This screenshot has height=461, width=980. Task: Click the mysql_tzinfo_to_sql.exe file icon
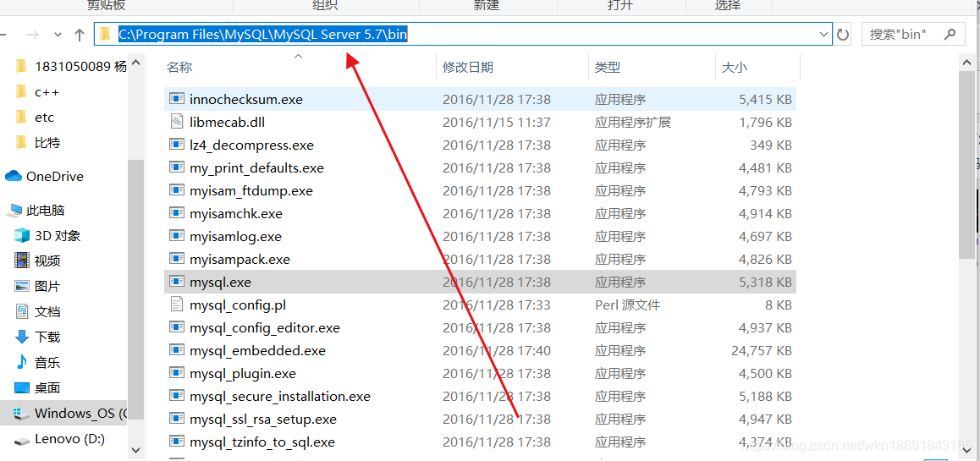click(177, 442)
